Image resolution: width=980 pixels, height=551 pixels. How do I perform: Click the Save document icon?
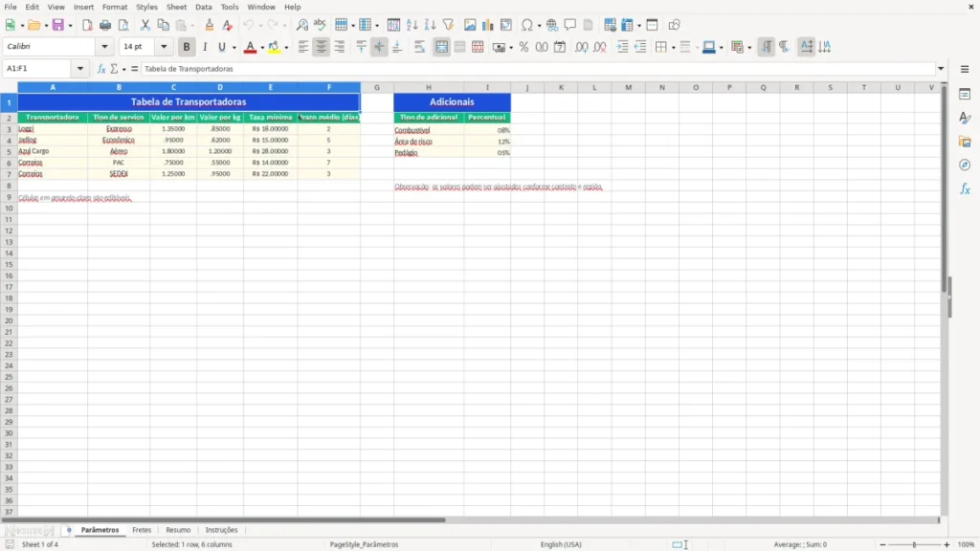[x=58, y=25]
